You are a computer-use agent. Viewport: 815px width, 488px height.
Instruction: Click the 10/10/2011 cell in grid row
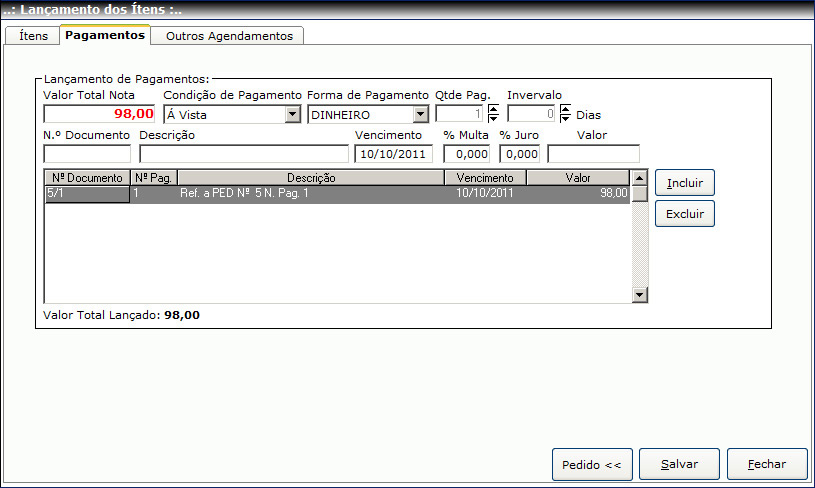(x=484, y=193)
